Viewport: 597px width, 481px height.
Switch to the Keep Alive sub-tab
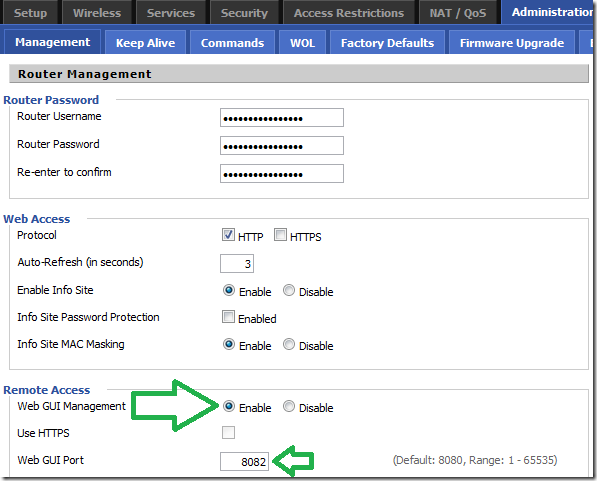point(145,43)
